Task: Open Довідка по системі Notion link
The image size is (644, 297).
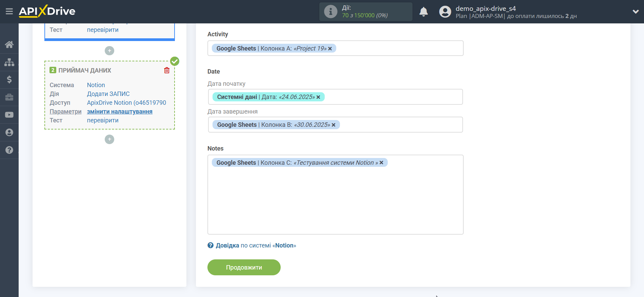Action: pos(256,245)
